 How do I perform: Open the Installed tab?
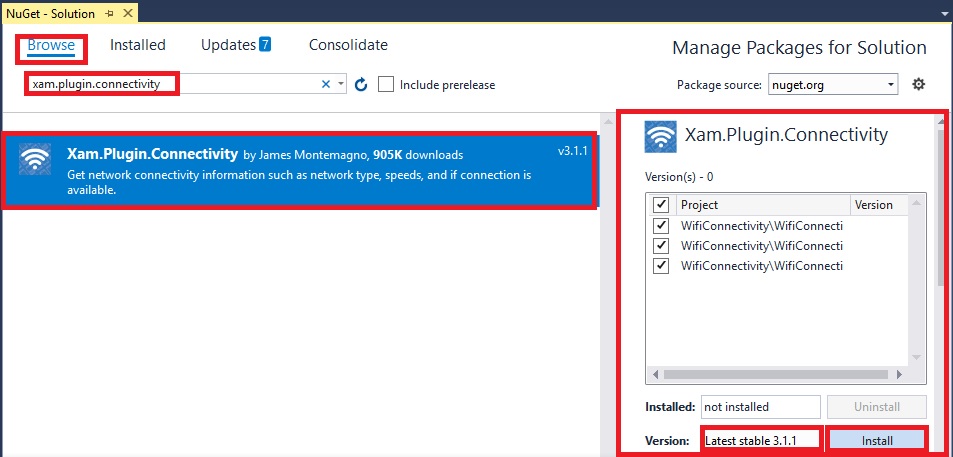[137, 45]
